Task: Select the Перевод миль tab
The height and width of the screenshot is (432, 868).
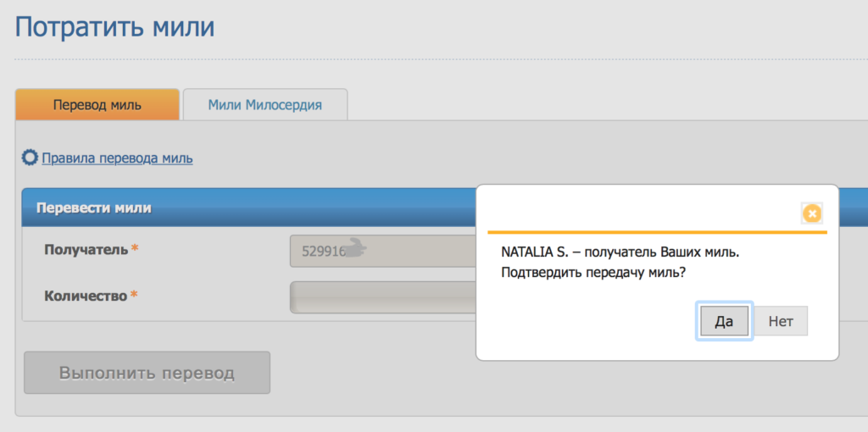Action: tap(97, 104)
